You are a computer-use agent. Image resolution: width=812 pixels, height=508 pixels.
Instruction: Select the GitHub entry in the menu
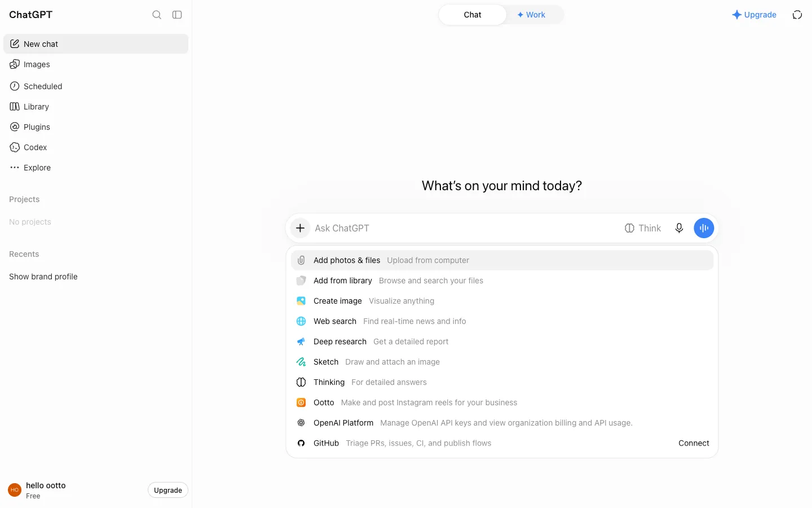click(x=502, y=443)
